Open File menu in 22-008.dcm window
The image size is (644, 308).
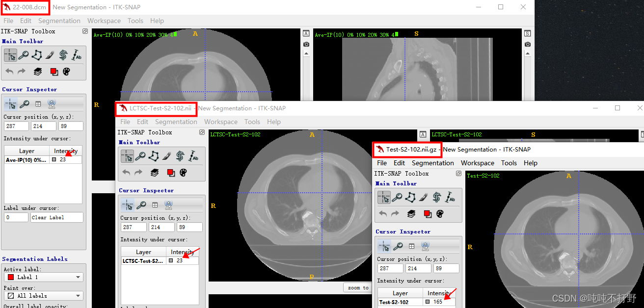coord(8,21)
